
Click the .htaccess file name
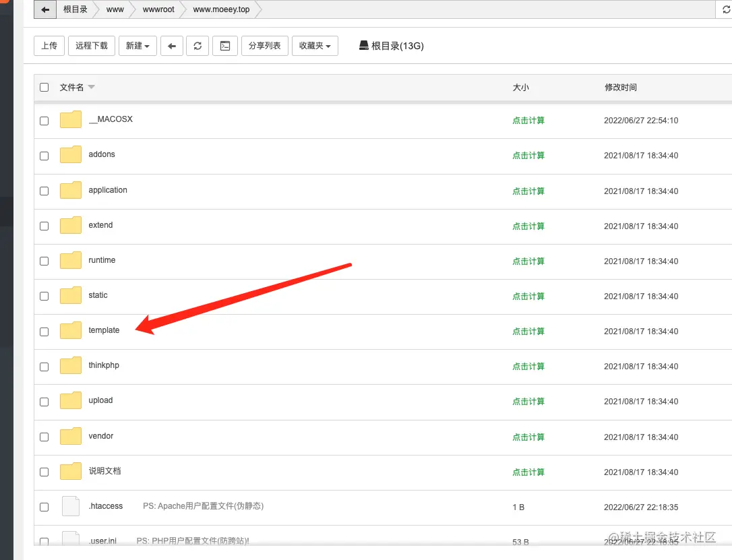coord(106,506)
